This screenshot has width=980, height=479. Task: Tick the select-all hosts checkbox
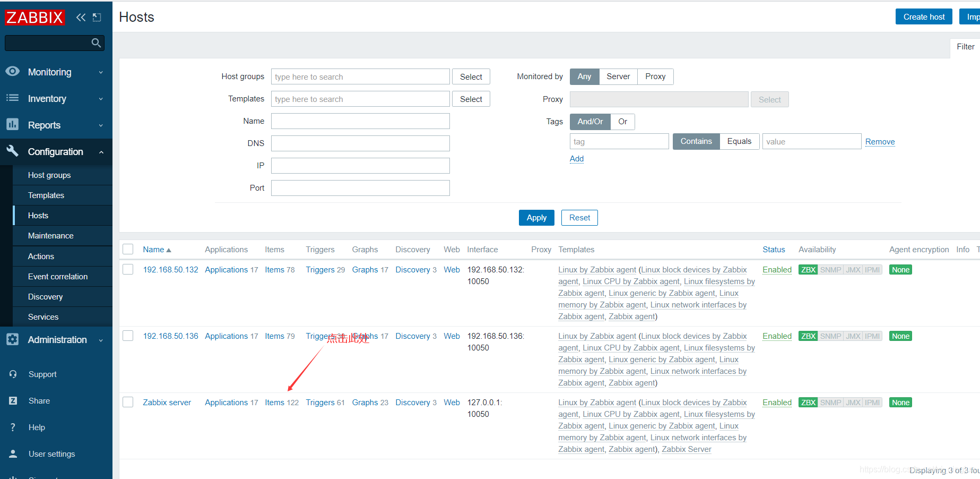128,249
